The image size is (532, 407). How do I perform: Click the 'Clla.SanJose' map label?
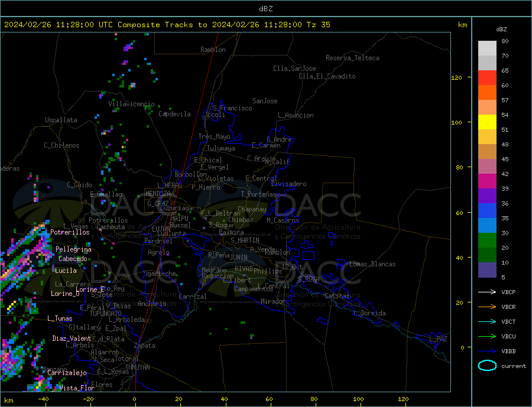(x=294, y=69)
